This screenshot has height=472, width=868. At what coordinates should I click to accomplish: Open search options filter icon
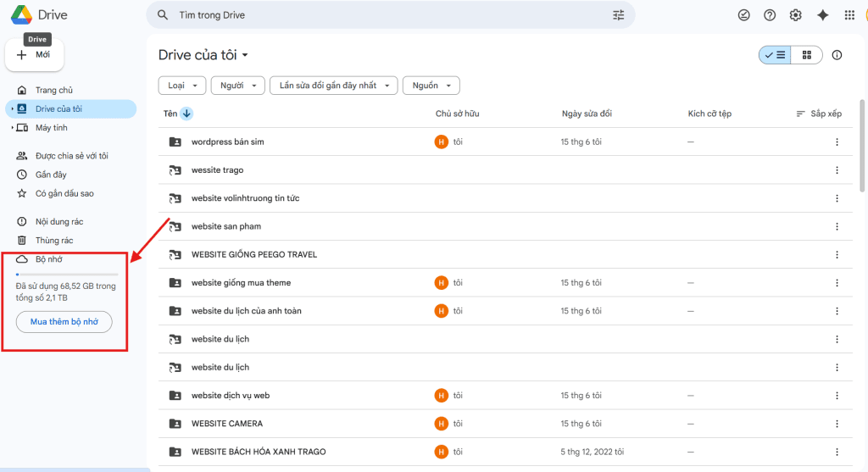click(x=618, y=15)
